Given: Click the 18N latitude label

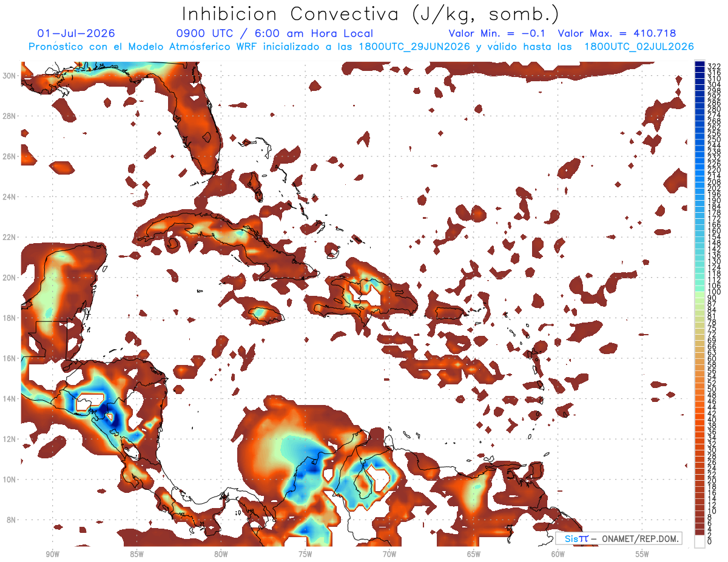Looking at the screenshot, I should pos(9,318).
